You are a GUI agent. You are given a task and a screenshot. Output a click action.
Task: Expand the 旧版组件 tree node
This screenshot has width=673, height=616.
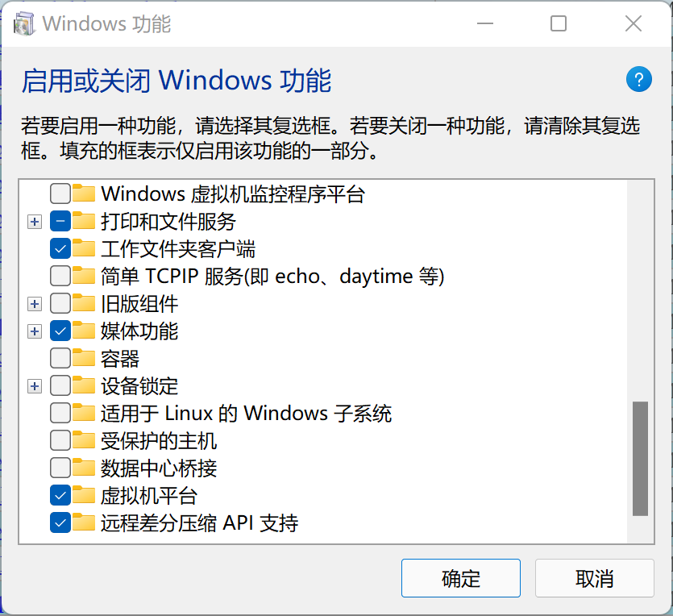pyautogui.click(x=34, y=303)
